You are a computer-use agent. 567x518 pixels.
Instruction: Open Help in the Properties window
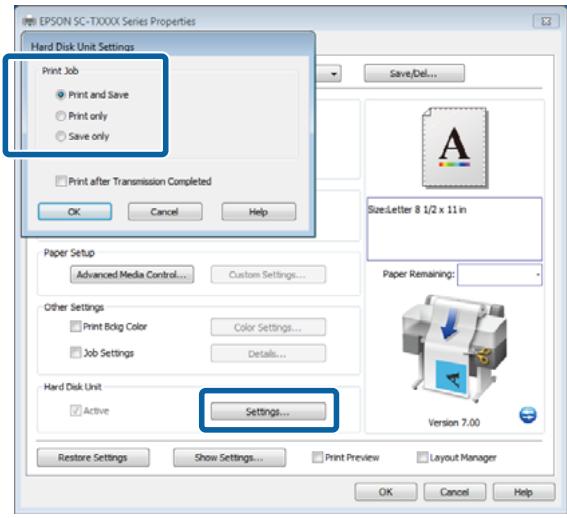click(524, 492)
